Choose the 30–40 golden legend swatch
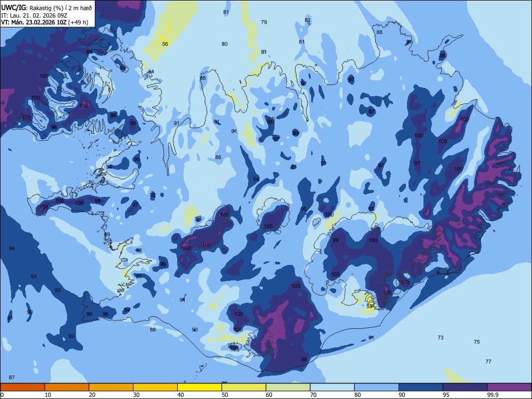 pyautogui.click(x=155, y=387)
